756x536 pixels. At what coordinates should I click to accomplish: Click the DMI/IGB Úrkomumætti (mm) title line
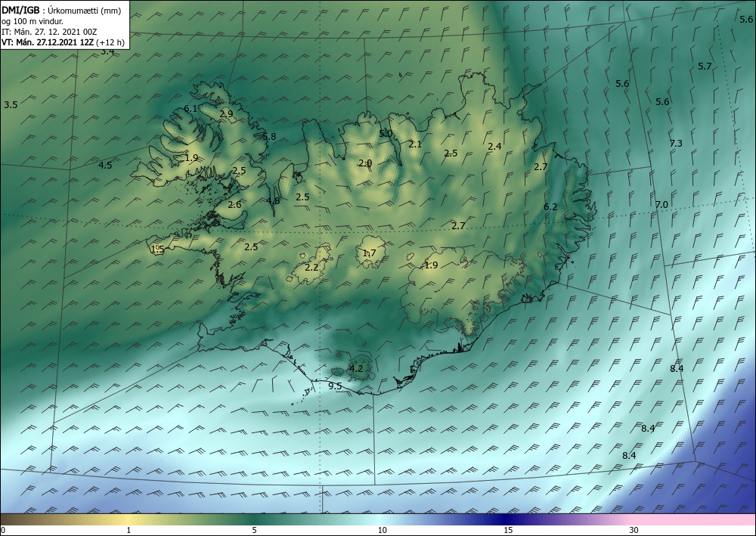coord(61,11)
